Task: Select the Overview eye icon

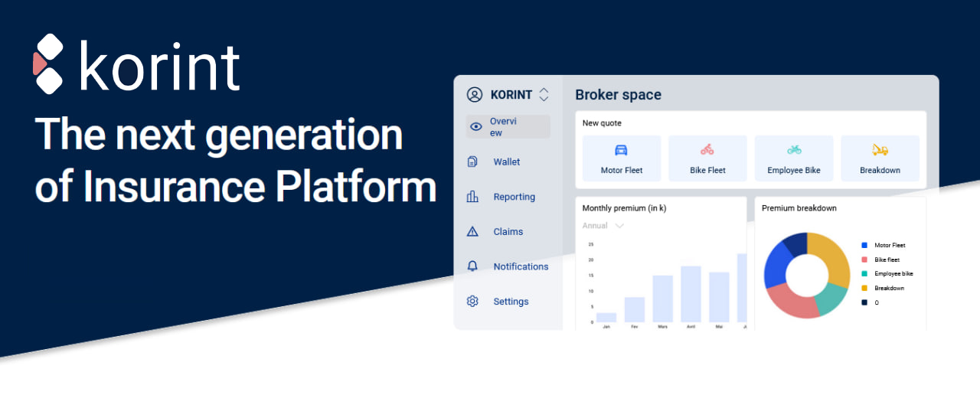Action: [476, 127]
